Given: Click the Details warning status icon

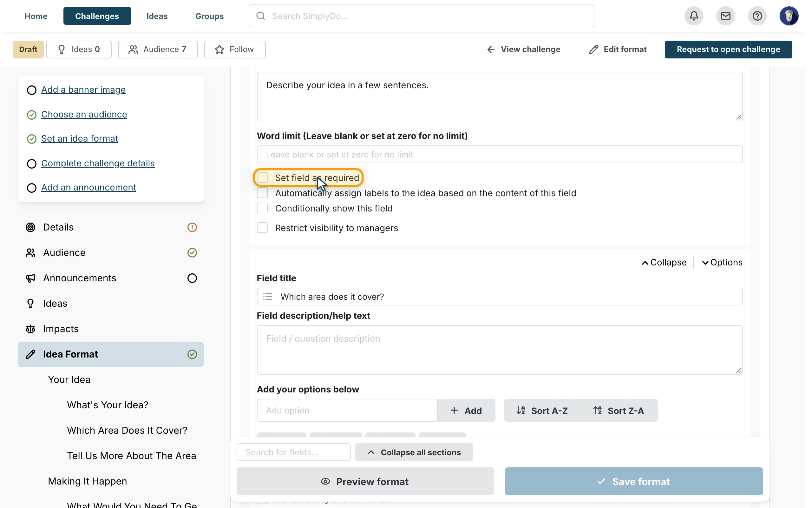Looking at the screenshot, I should [192, 227].
